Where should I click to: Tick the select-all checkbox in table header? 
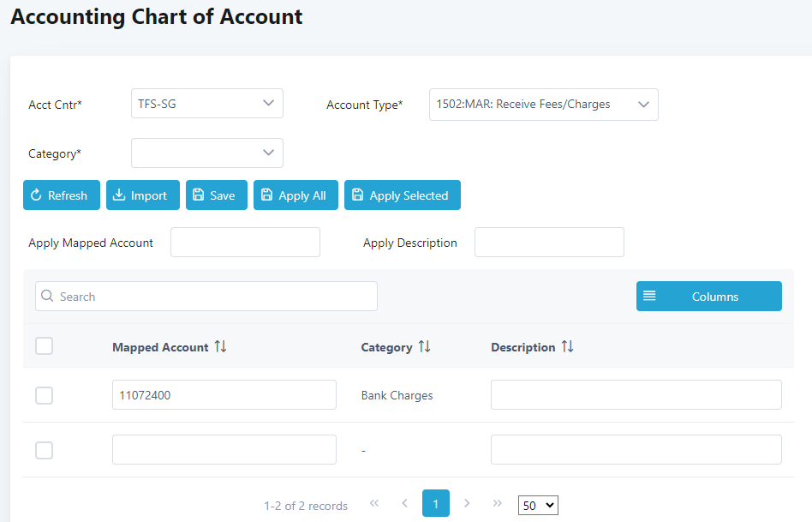coord(44,345)
